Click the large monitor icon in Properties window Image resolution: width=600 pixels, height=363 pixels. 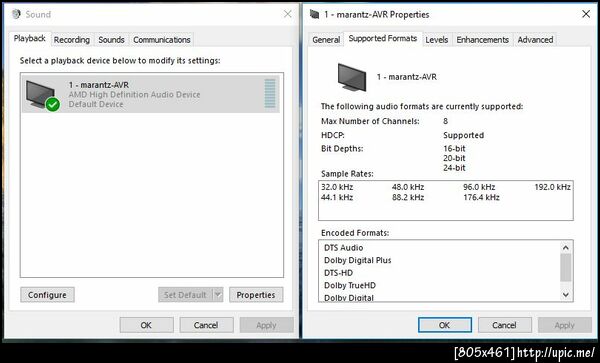click(x=352, y=77)
